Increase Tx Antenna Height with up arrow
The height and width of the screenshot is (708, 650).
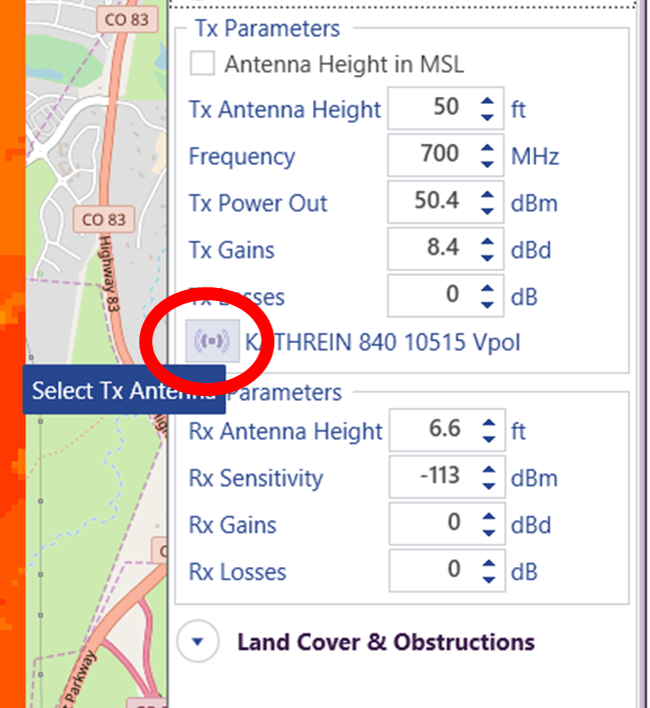487,102
